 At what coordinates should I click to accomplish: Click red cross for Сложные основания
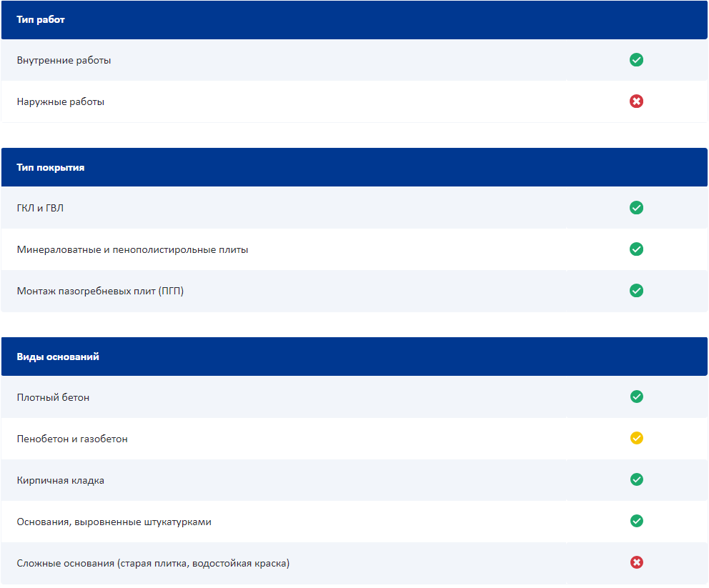coord(636,562)
